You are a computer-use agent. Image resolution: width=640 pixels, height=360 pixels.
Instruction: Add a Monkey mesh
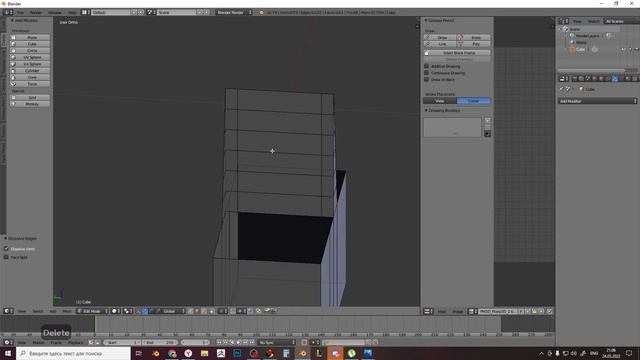[x=30, y=104]
